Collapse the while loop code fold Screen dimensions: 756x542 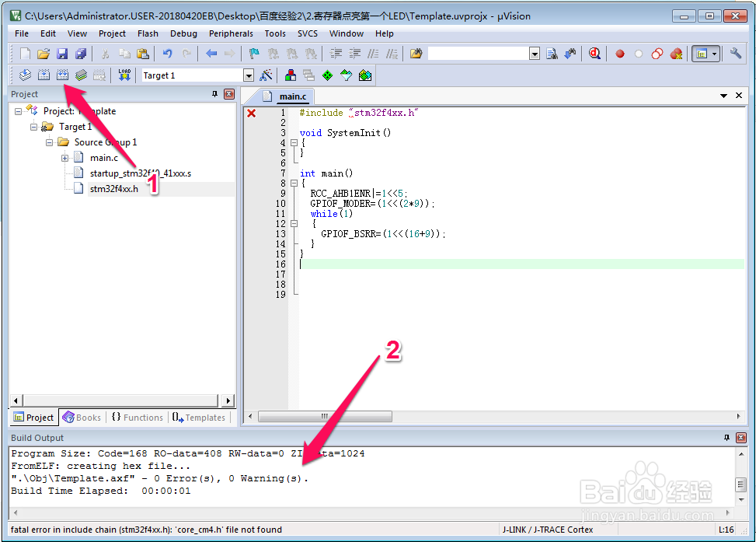[294, 224]
